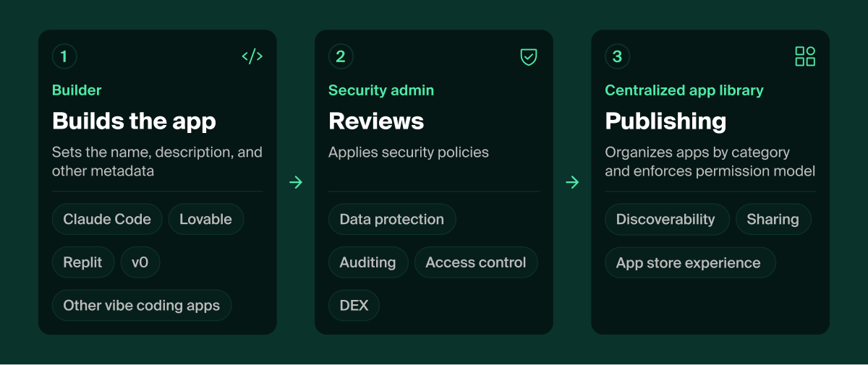The image size is (868, 365).
Task: Click the shield check icon on Security admin card
Action: (x=529, y=56)
